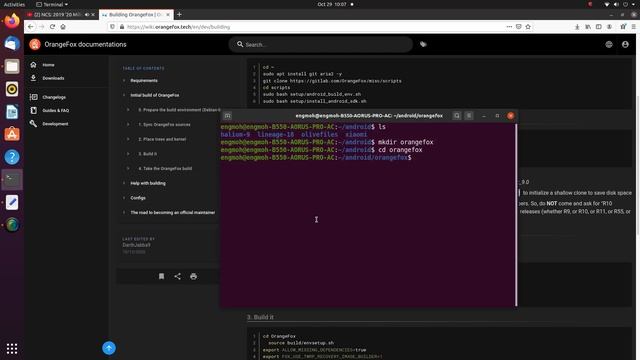Mute the NCS tab audio icon
Screen dimensions: 640x360
click(x=87, y=15)
